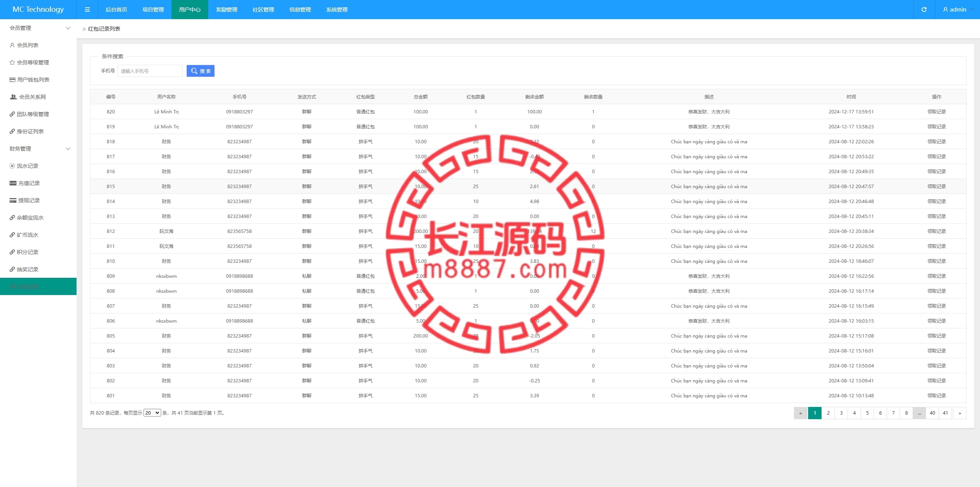Focus the 手机号 search input field
Viewport: 980px width, 487px height.
pos(150,71)
